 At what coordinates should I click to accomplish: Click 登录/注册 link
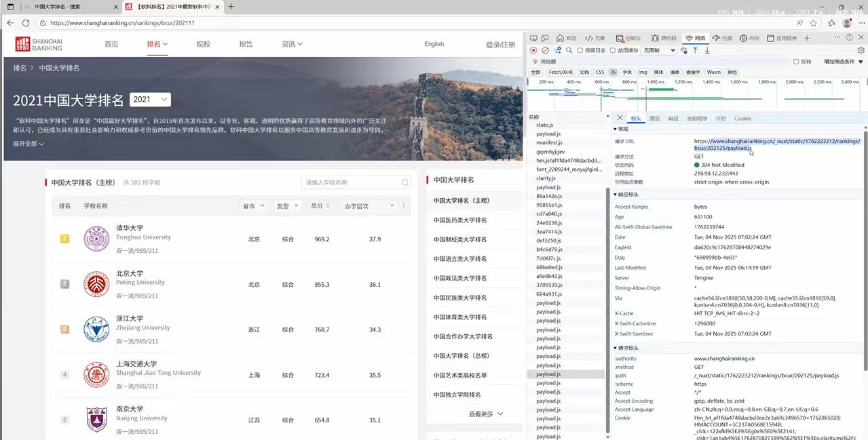(x=500, y=45)
